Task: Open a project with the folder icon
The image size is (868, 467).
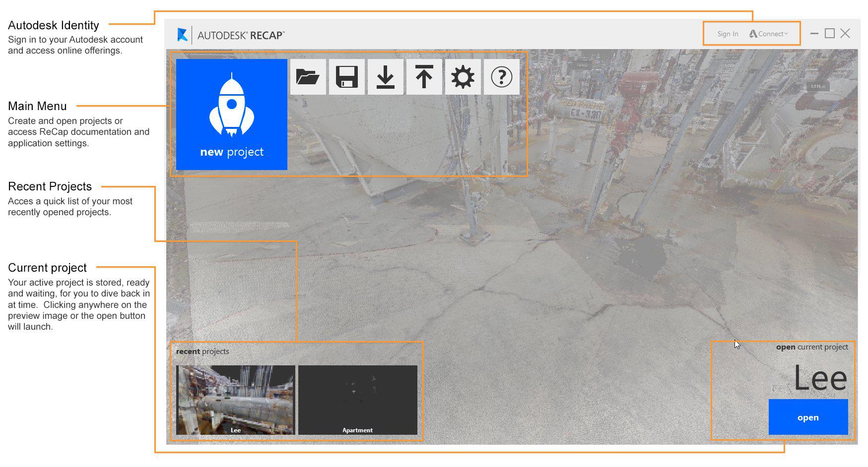Action: (x=308, y=77)
